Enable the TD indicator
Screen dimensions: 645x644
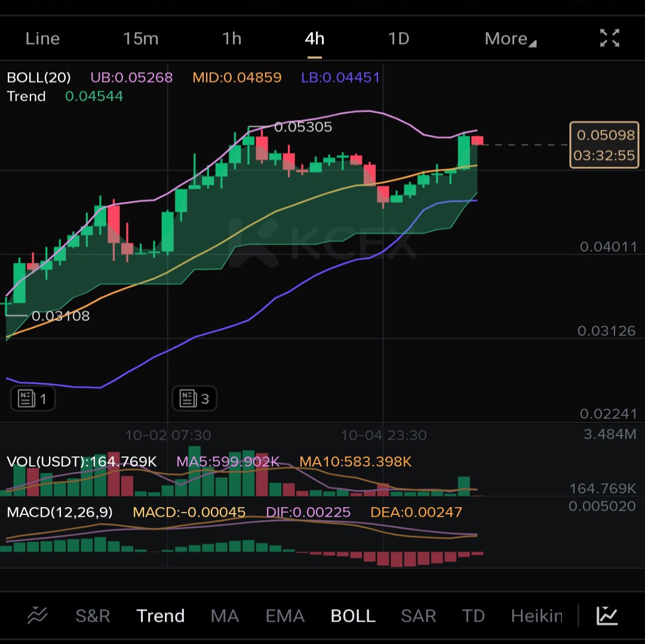click(474, 616)
